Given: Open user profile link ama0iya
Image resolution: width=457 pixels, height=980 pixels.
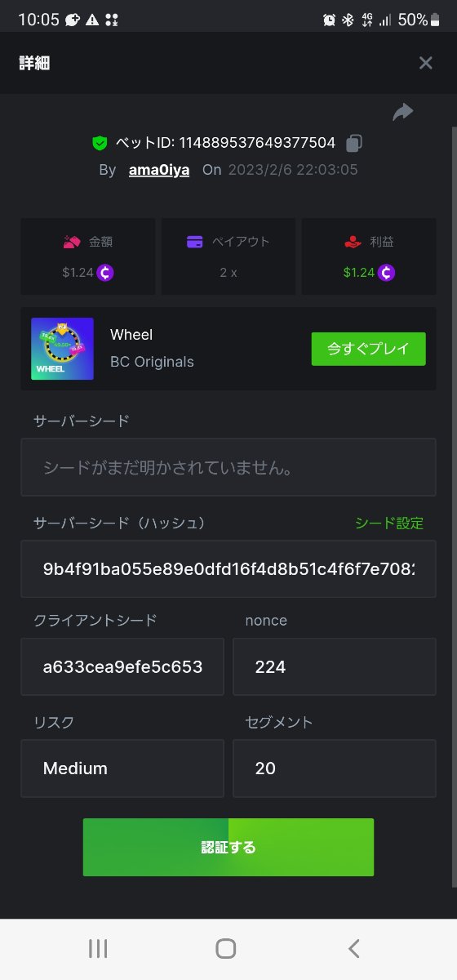Looking at the screenshot, I should pos(159,170).
